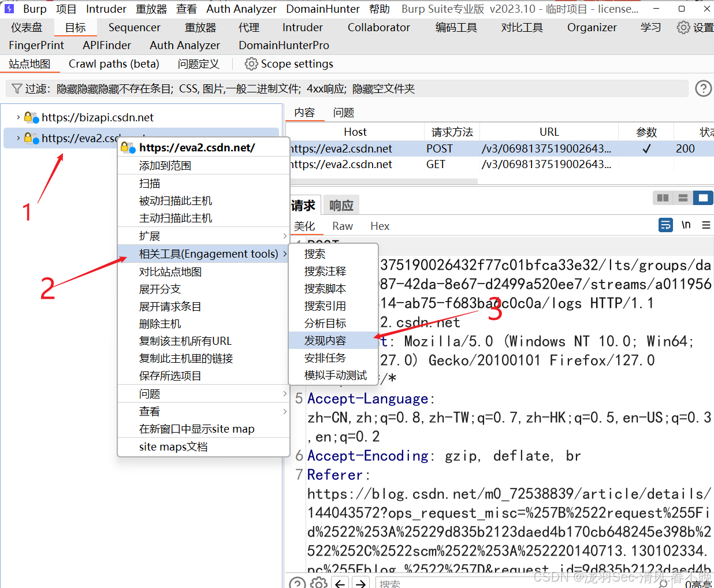This screenshot has height=588, width=714.
Task: Click the Burp Suite logo in title bar
Action: click(x=9, y=9)
